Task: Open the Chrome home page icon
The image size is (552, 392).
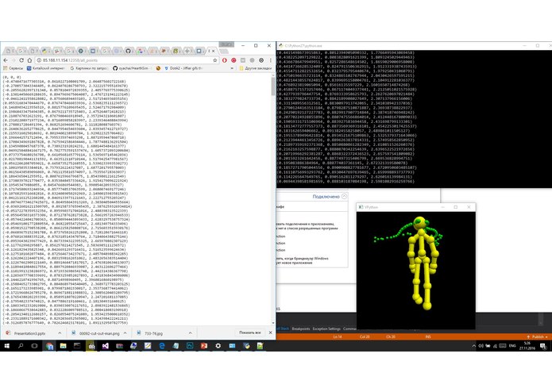Action: [29, 60]
